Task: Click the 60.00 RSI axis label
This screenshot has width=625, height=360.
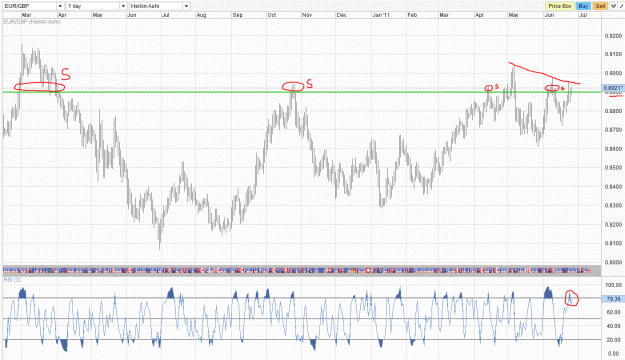Action: 614,312
